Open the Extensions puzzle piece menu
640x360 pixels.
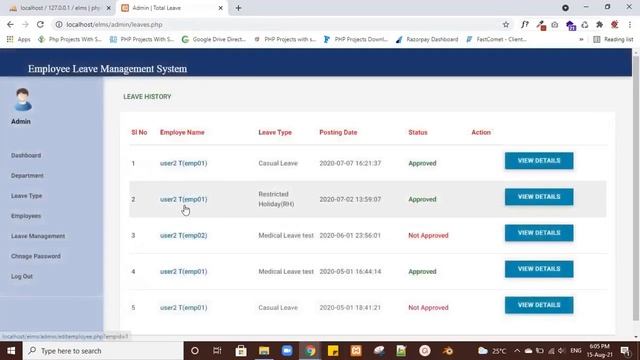tap(600, 25)
